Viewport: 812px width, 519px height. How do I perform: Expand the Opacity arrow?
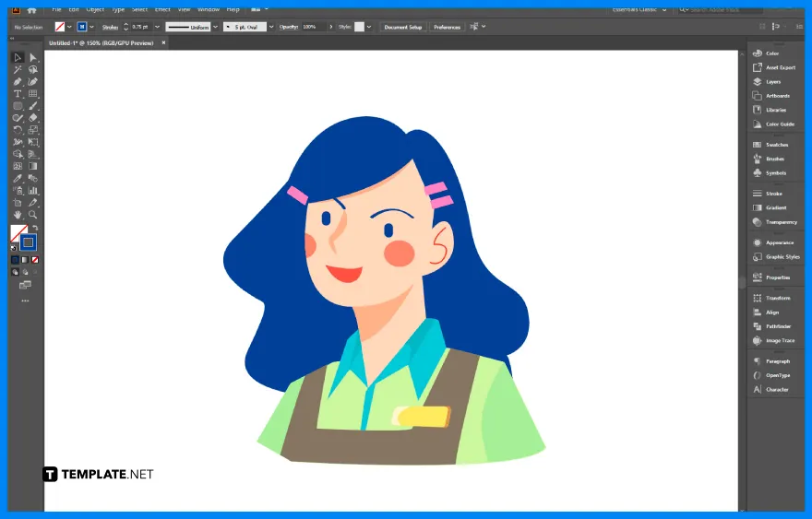click(331, 27)
